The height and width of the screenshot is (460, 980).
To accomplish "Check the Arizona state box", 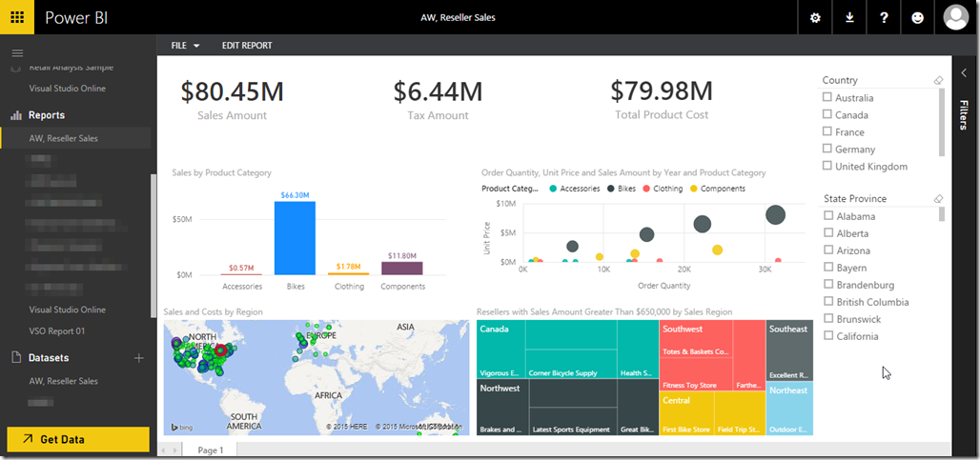I will pyautogui.click(x=828, y=250).
